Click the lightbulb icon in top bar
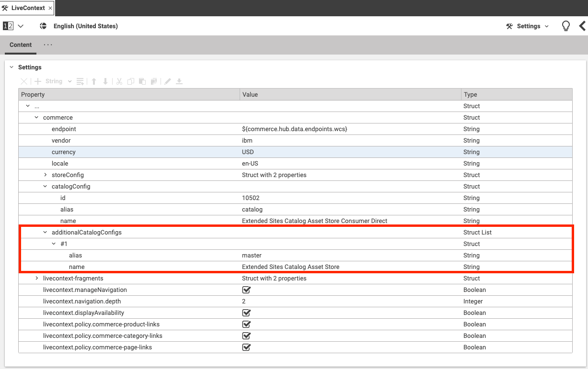The image size is (588, 369). [565, 26]
